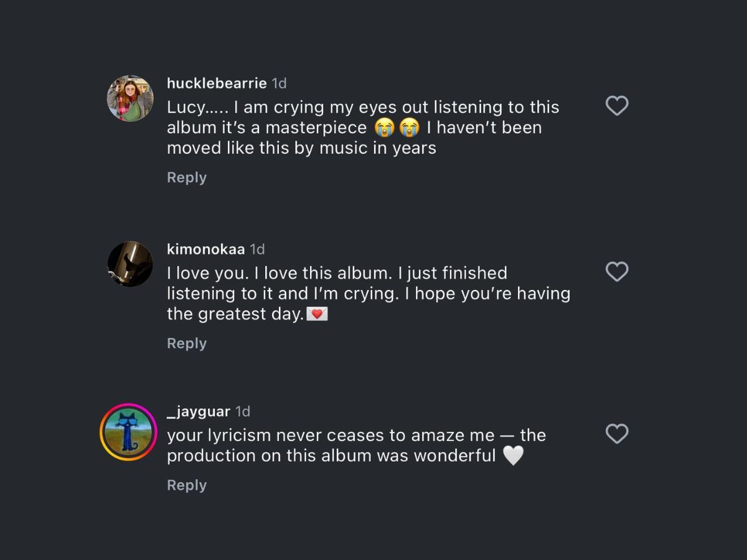
Task: Visit the kimonokaa username link
Action: click(205, 249)
